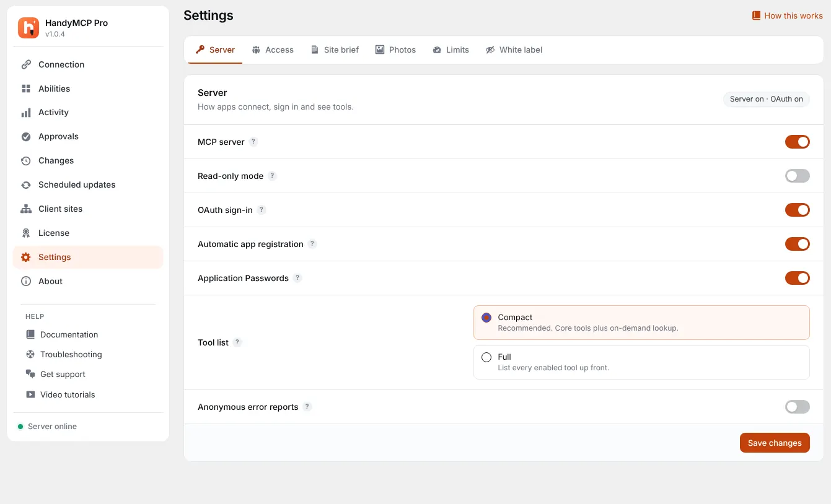Image resolution: width=831 pixels, height=504 pixels.
Task: Open the Site brief tab
Action: tap(335, 50)
